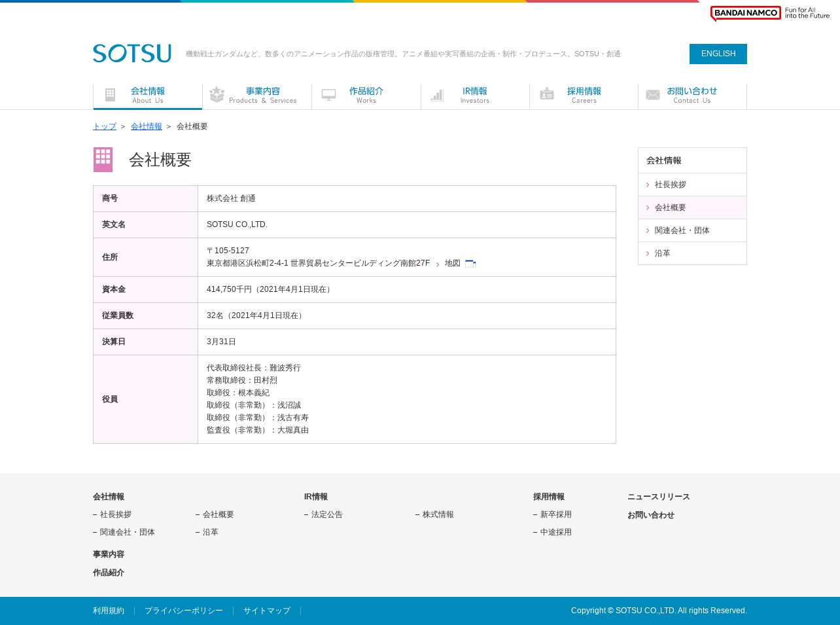Open the Bandai Namco logo link
Screen dimensions: 840x625
pyautogui.click(x=770, y=13)
